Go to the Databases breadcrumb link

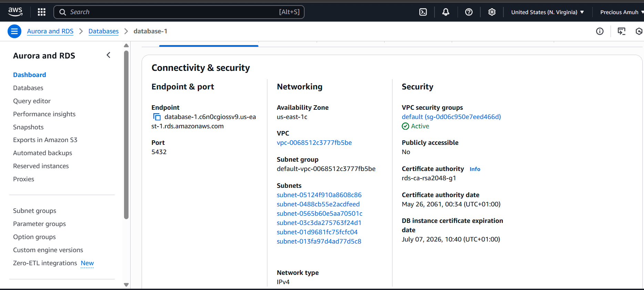pyautogui.click(x=103, y=31)
